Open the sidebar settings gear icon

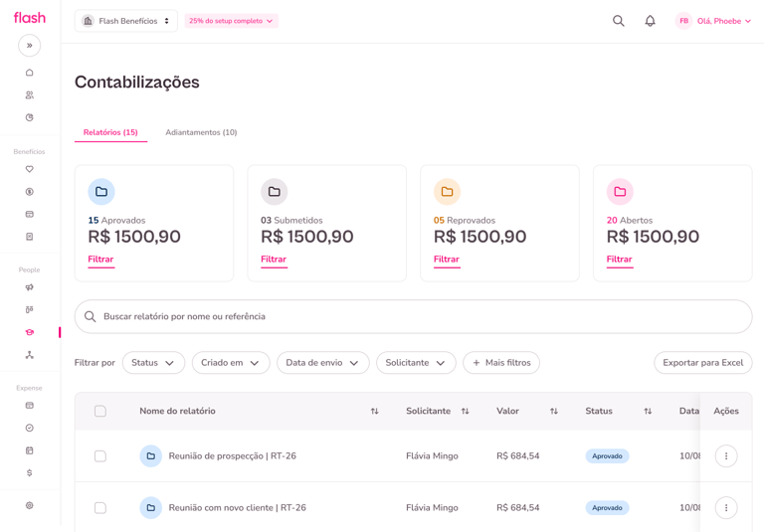[x=30, y=505]
